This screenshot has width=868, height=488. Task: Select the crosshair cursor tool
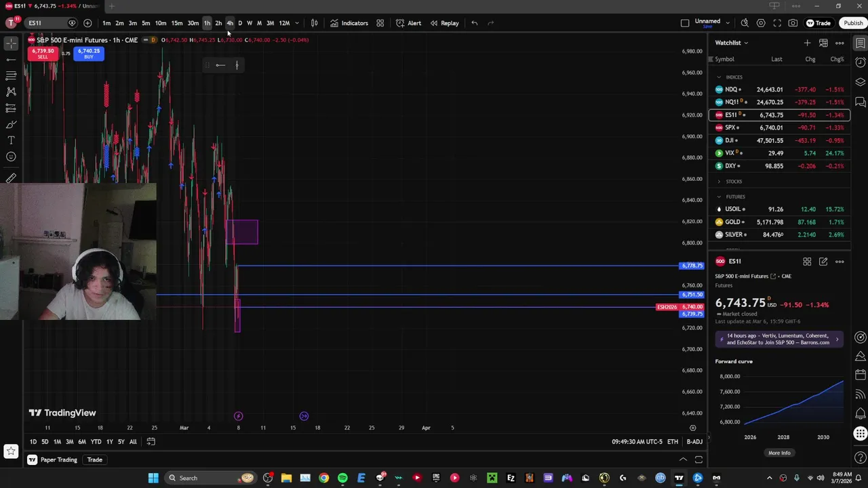click(11, 43)
